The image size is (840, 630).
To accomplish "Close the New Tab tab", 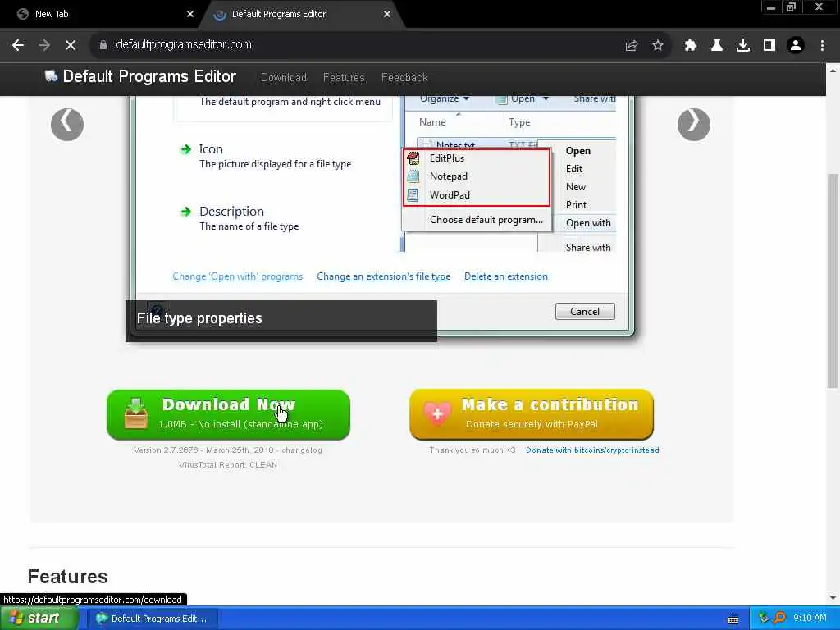I will click(x=190, y=15).
